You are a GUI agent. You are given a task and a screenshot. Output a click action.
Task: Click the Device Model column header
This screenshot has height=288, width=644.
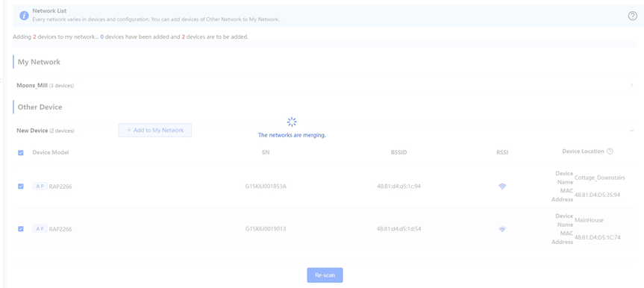[x=51, y=152]
